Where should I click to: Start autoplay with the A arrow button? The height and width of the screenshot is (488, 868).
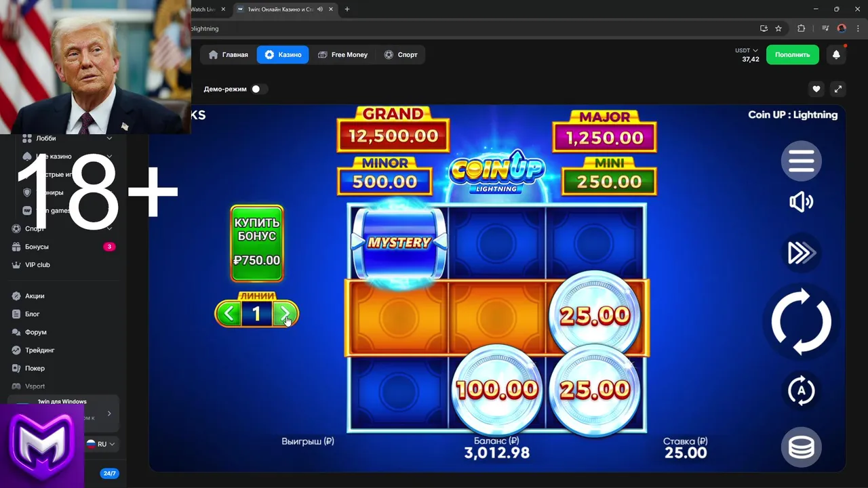point(801,390)
